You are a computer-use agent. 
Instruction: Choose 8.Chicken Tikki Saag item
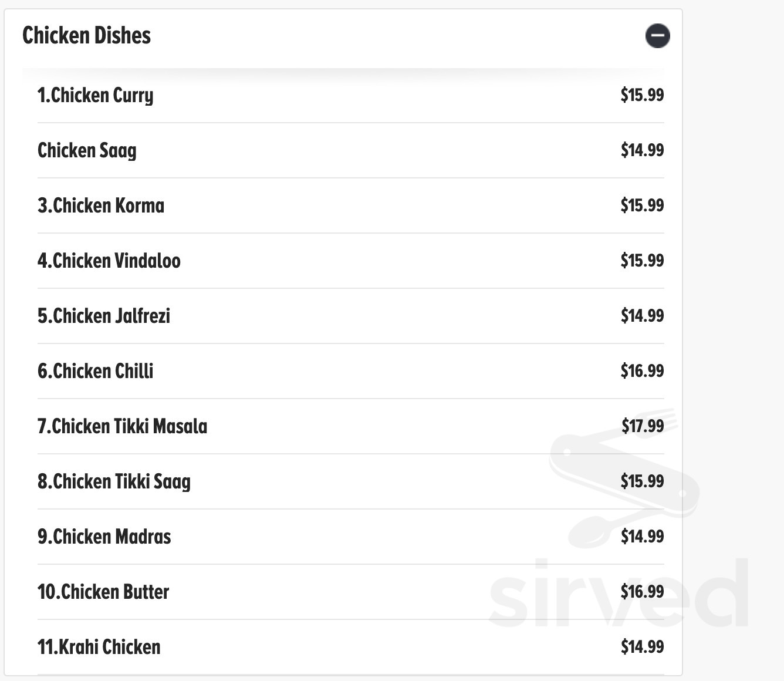(x=114, y=481)
